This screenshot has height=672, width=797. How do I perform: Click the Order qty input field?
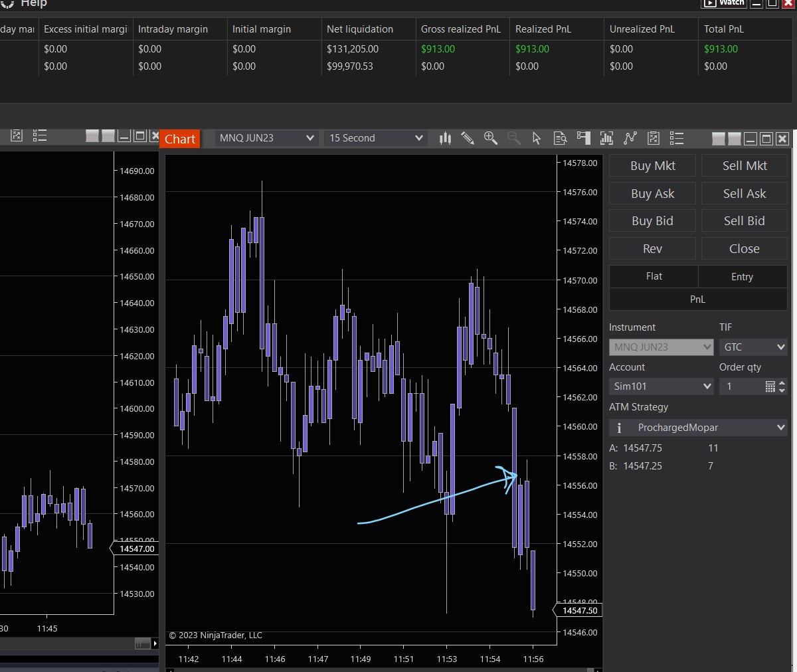(741, 386)
